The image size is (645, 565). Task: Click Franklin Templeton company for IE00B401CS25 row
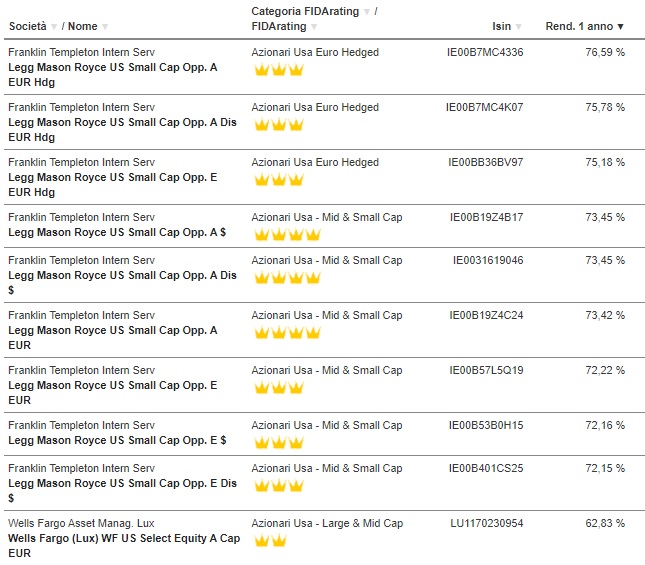81,468
